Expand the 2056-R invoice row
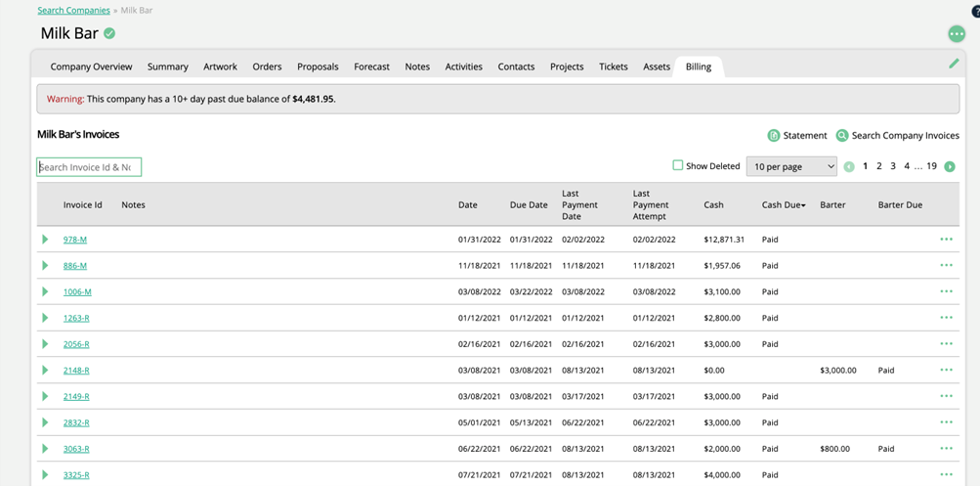 [45, 344]
